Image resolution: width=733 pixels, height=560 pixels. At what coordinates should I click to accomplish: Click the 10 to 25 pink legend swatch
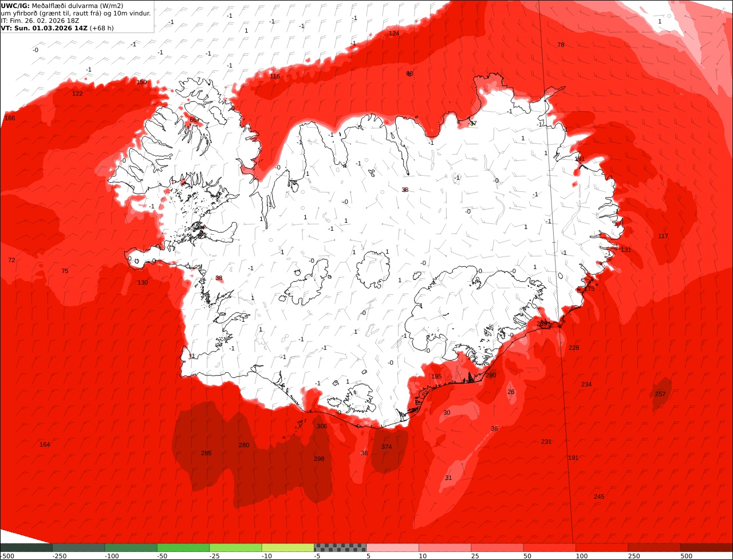445,547
